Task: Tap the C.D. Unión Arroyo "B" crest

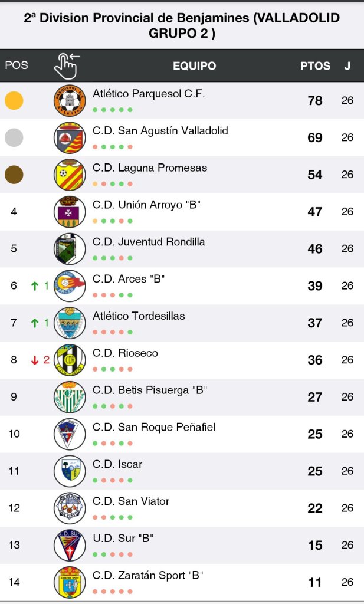Action: [x=70, y=212]
